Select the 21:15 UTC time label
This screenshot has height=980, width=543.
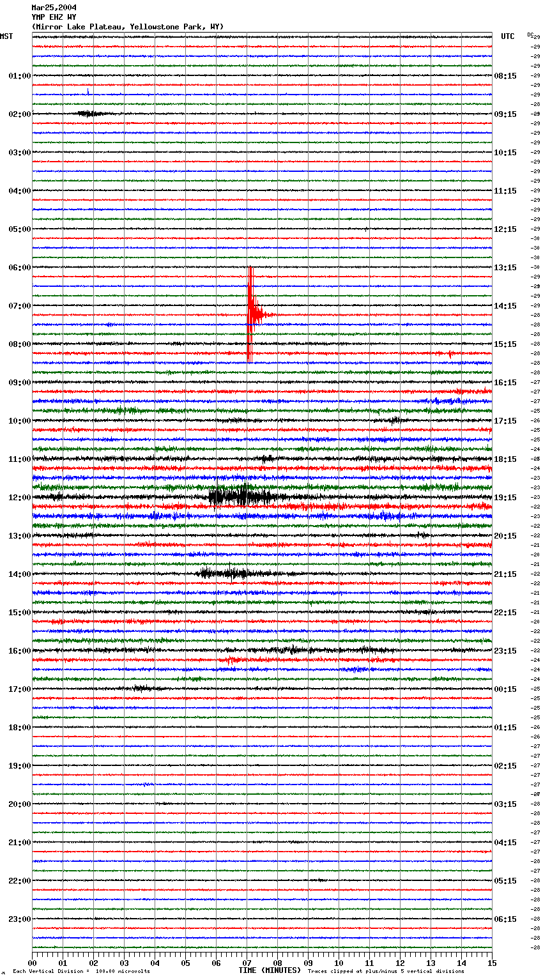pyautogui.click(x=505, y=574)
